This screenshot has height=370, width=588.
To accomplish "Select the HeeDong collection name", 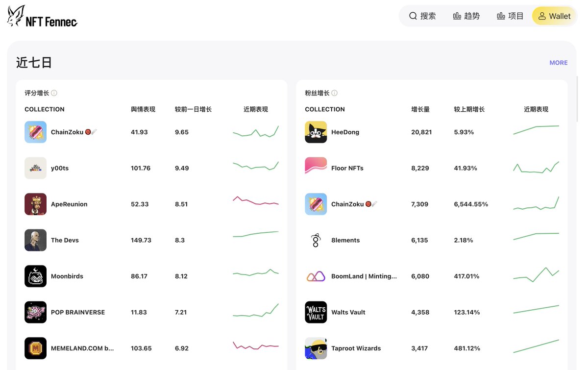I will 345,132.
